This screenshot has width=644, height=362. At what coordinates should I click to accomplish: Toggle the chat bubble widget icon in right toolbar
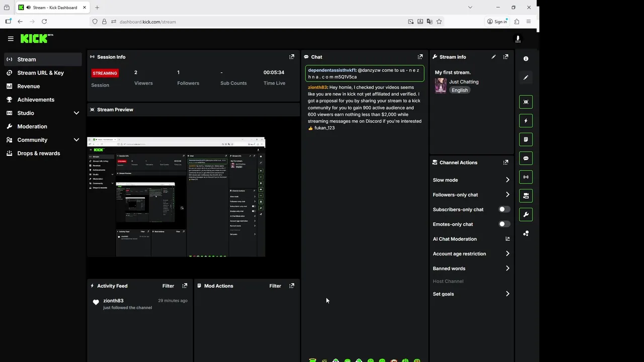pos(526,158)
